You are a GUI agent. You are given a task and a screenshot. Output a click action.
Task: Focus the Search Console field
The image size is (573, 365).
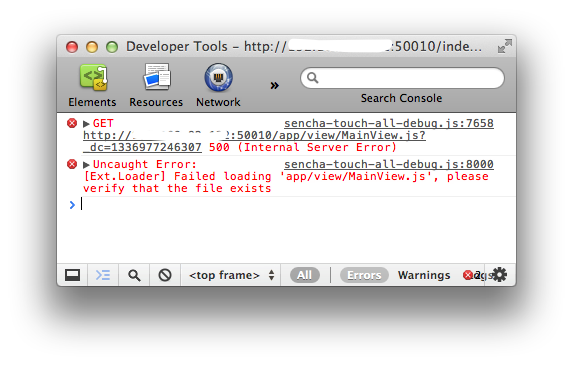coord(402,78)
